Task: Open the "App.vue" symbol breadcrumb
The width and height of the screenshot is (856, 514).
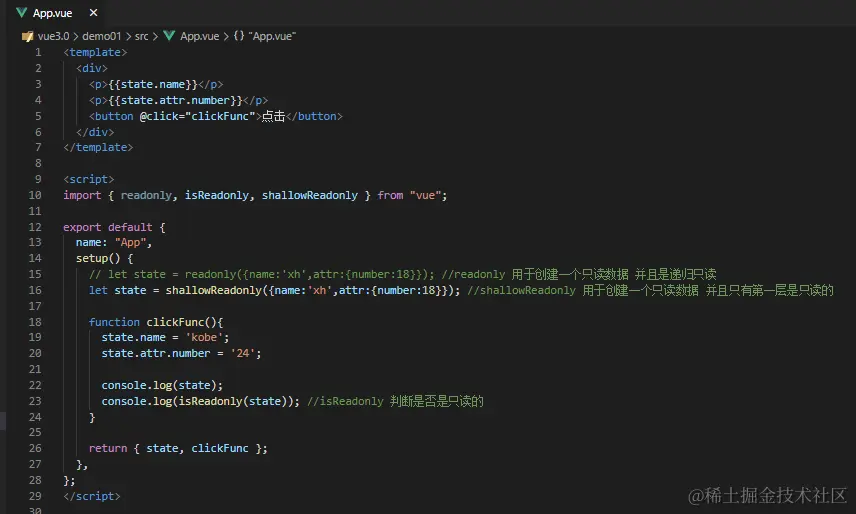Action: coord(272,36)
